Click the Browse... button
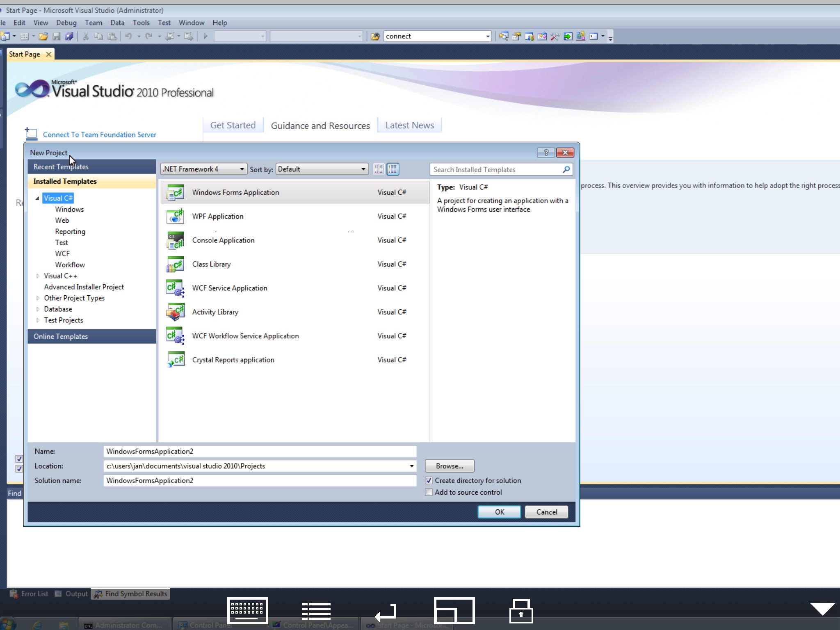 click(450, 466)
